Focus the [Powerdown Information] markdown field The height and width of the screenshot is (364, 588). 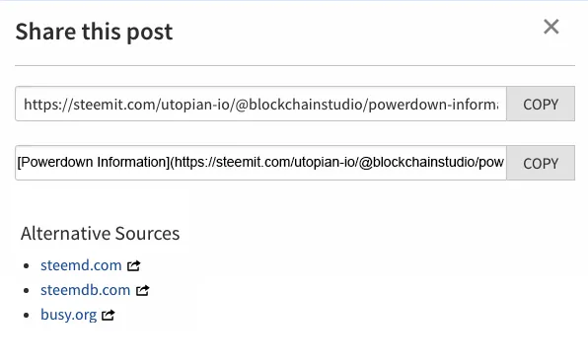click(261, 163)
